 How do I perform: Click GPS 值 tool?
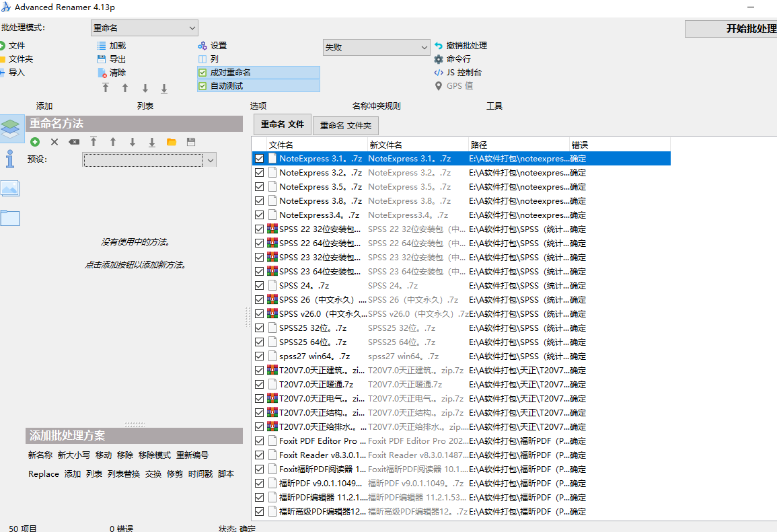point(453,85)
